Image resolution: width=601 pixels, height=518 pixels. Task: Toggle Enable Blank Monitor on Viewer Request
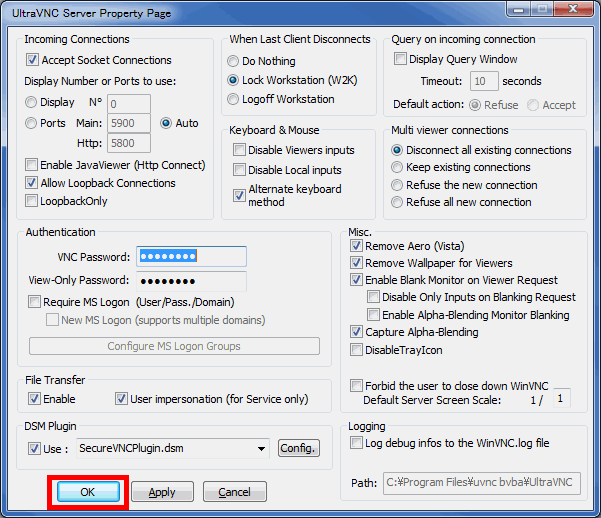[x=356, y=280]
